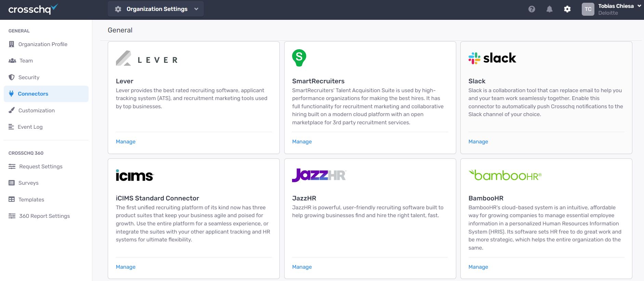The width and height of the screenshot is (644, 281).
Task: Click the gear icon beside Organization Settings
Action: (x=118, y=9)
